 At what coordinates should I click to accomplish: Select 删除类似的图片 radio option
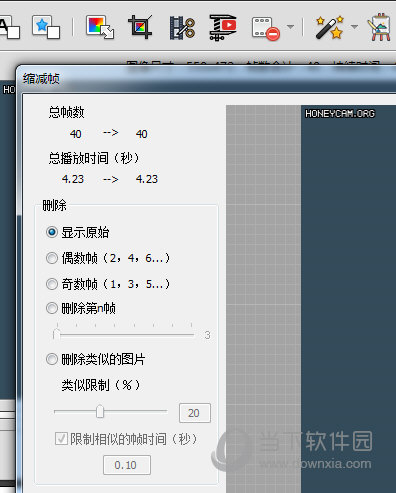52,359
